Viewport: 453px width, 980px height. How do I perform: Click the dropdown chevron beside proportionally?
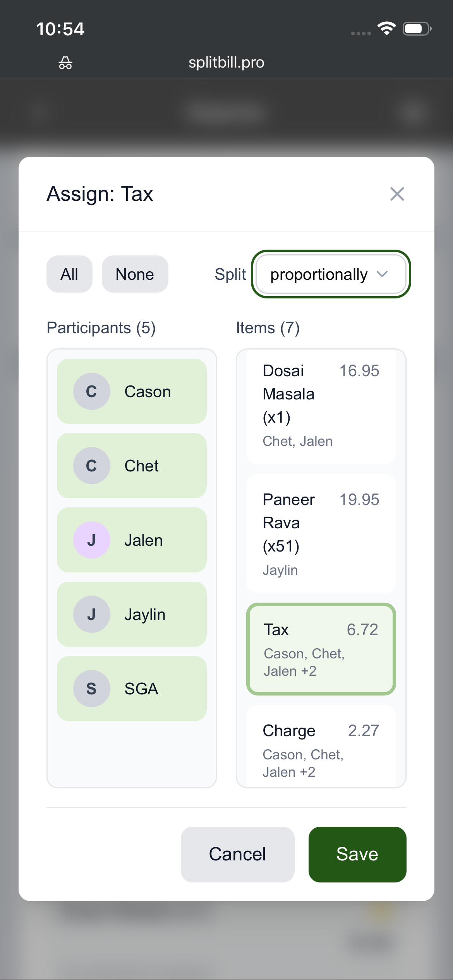pyautogui.click(x=382, y=274)
